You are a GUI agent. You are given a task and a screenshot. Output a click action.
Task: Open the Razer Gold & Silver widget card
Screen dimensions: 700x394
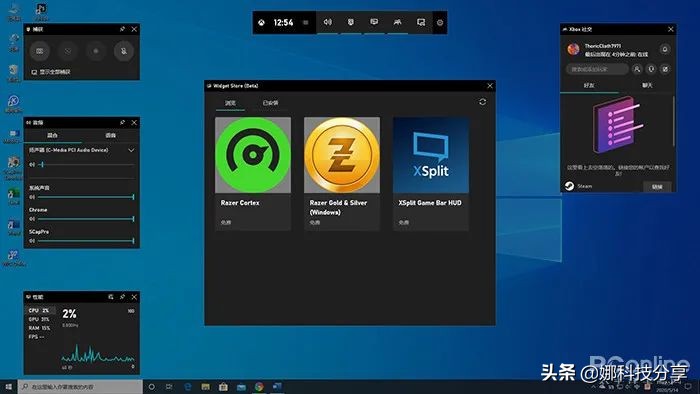[x=342, y=174]
